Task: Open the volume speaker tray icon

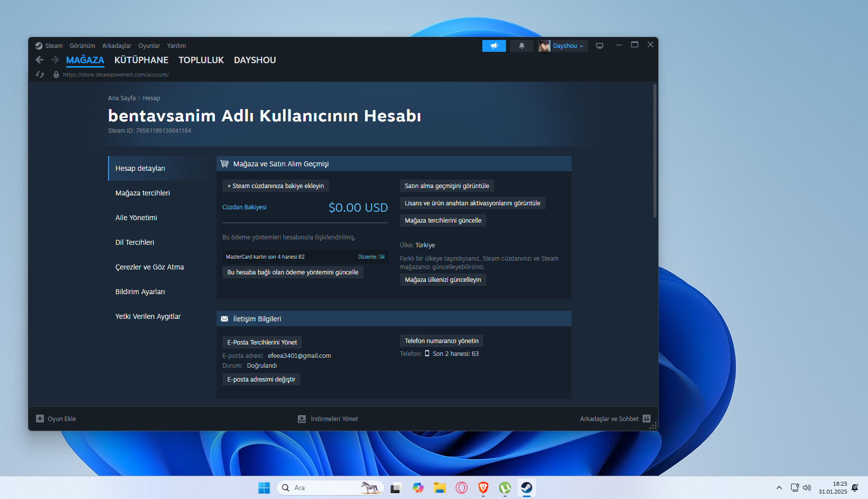Action: point(807,488)
